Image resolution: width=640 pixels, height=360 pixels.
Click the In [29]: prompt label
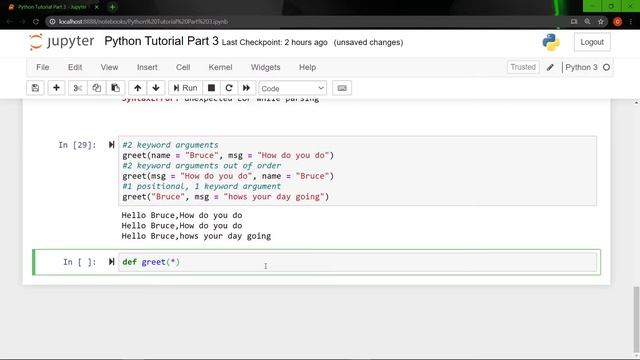pos(77,145)
